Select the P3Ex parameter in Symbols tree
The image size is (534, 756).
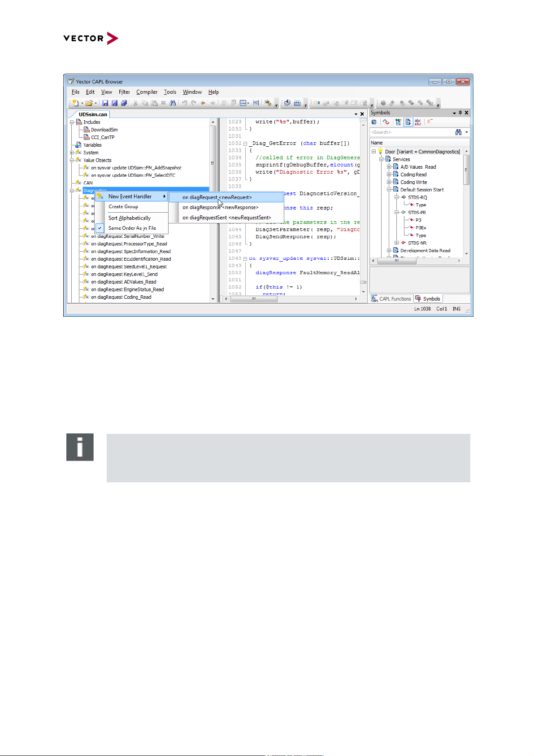(421, 228)
